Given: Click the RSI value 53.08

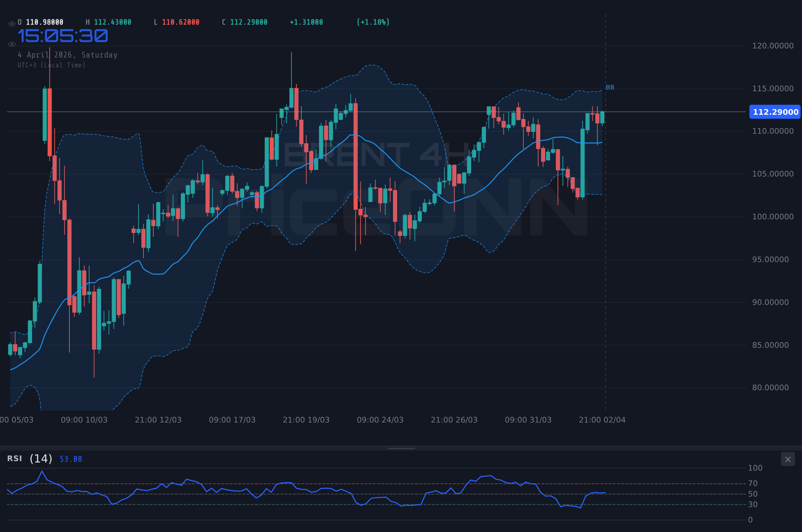Looking at the screenshot, I should 71,459.
